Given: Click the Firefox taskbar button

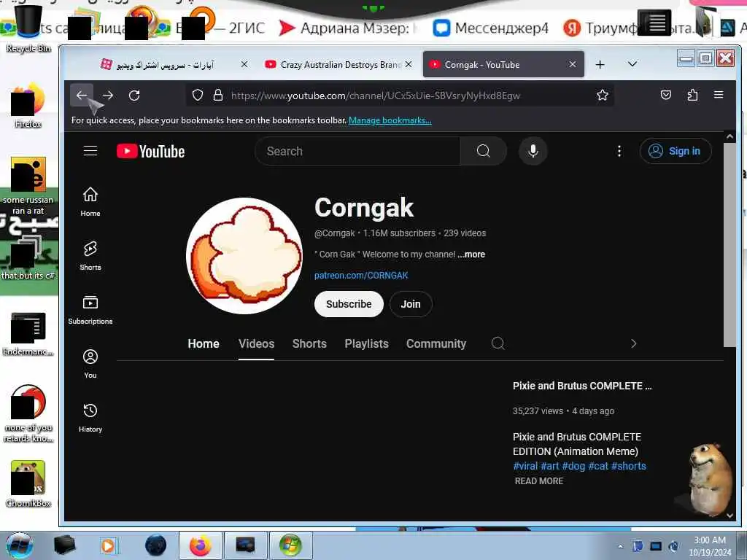Looking at the screenshot, I should [201, 545].
